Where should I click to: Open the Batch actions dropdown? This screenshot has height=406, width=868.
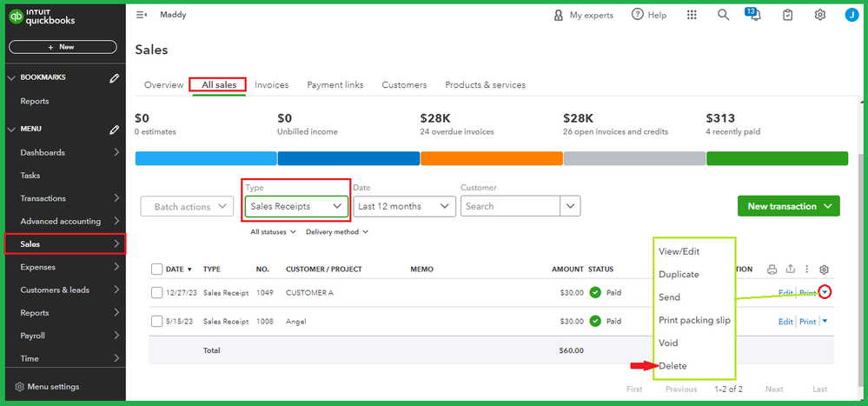pyautogui.click(x=187, y=207)
